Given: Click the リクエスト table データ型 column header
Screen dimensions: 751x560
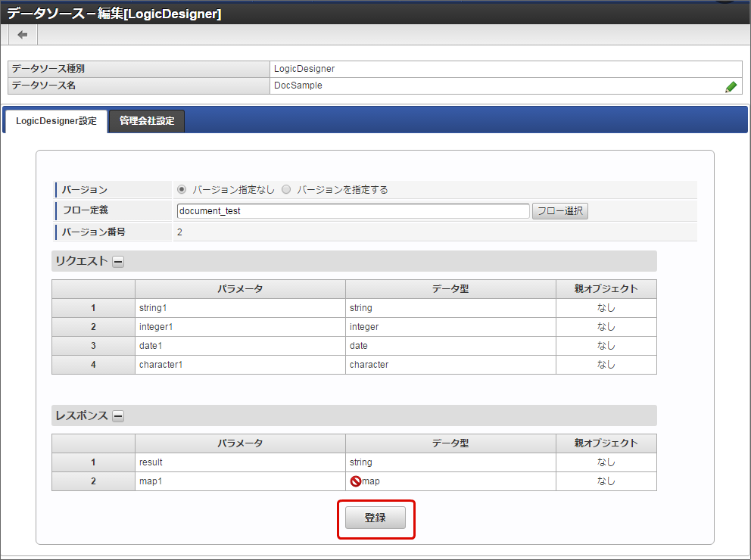Looking at the screenshot, I should tap(450, 289).
